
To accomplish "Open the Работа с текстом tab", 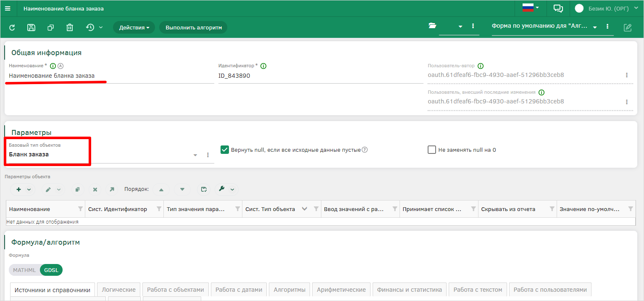I will (x=478, y=290).
